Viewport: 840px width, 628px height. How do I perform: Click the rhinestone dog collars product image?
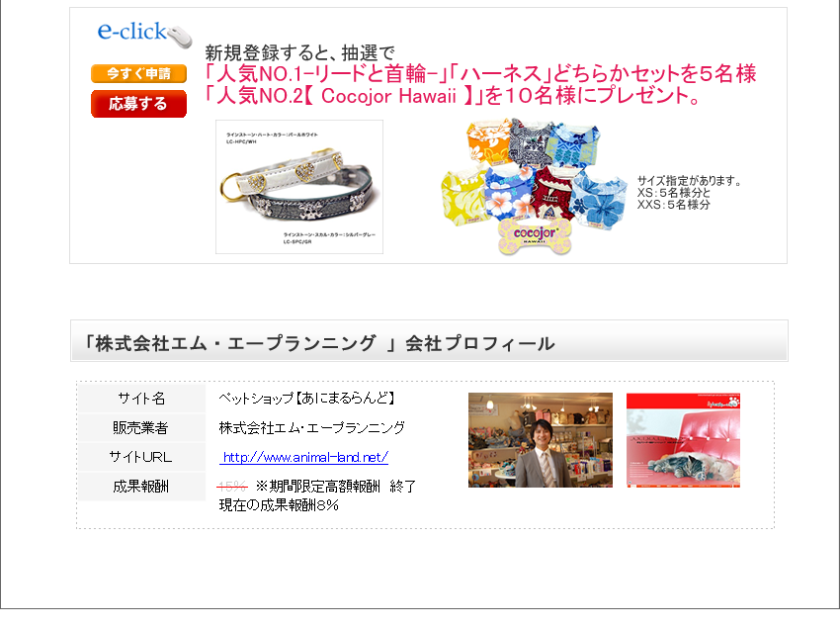(x=299, y=187)
